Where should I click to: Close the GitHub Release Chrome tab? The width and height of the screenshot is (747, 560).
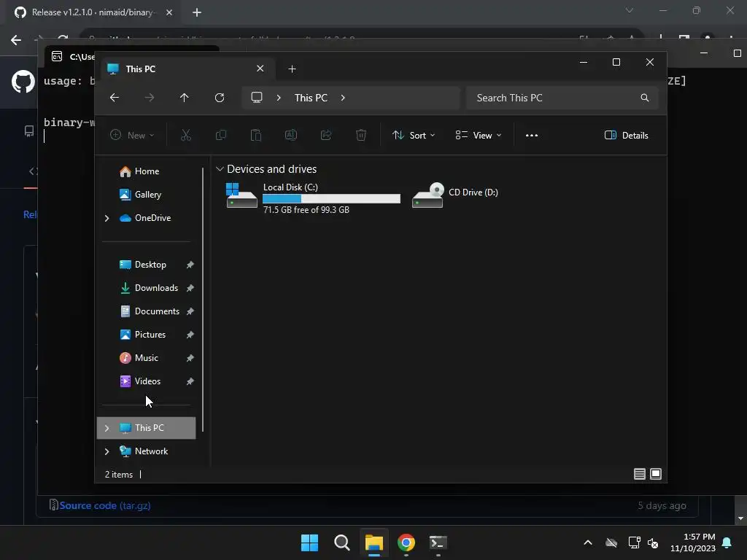coord(169,12)
